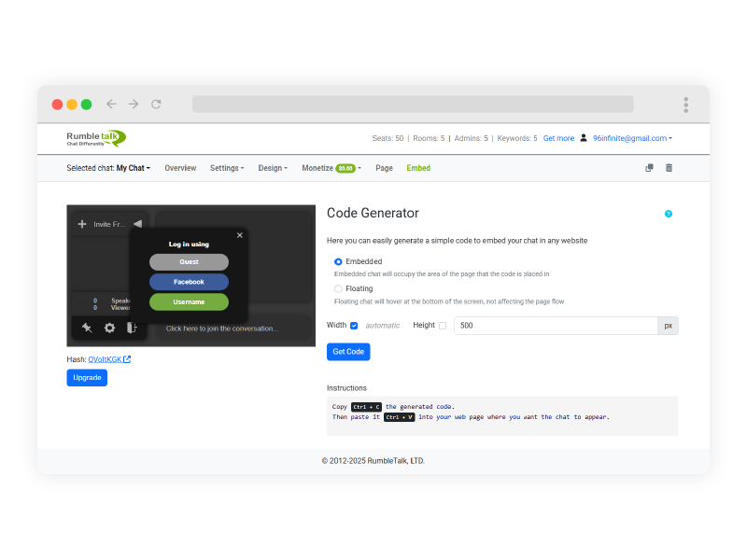Click the plus icon beside Invite Friends
This screenshot has height=560, width=747.
pos(82,224)
